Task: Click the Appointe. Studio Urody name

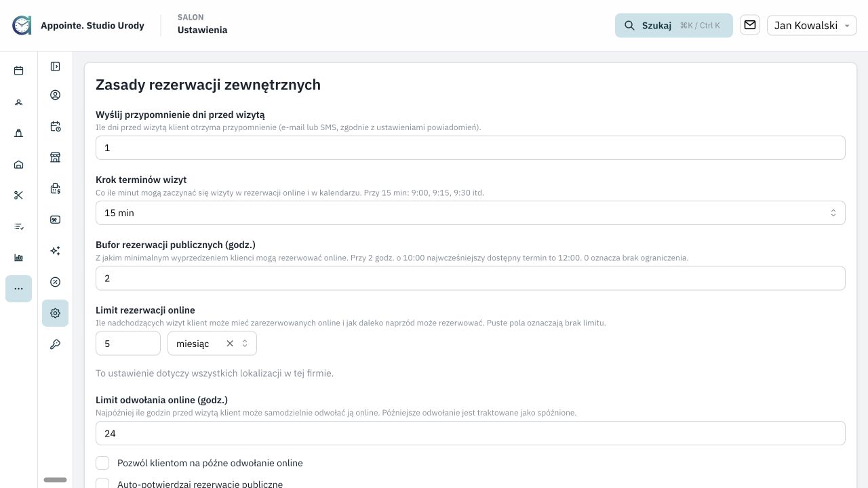Action: (92, 25)
